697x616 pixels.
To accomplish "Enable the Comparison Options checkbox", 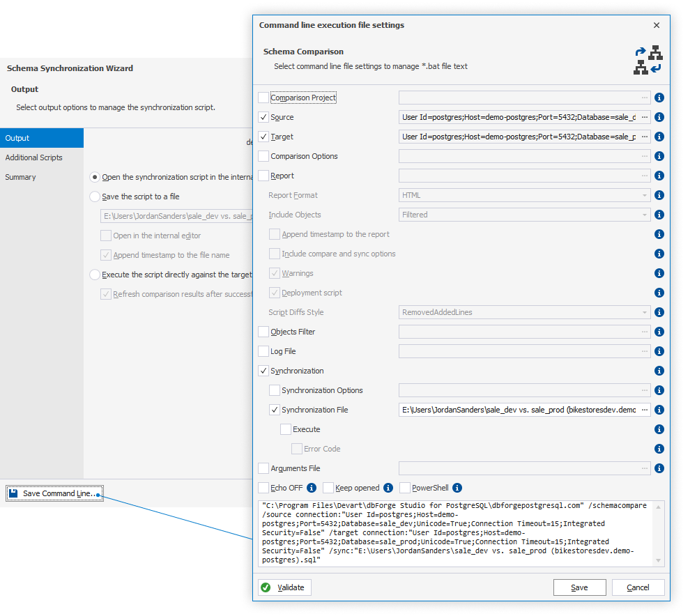I will pyautogui.click(x=263, y=156).
